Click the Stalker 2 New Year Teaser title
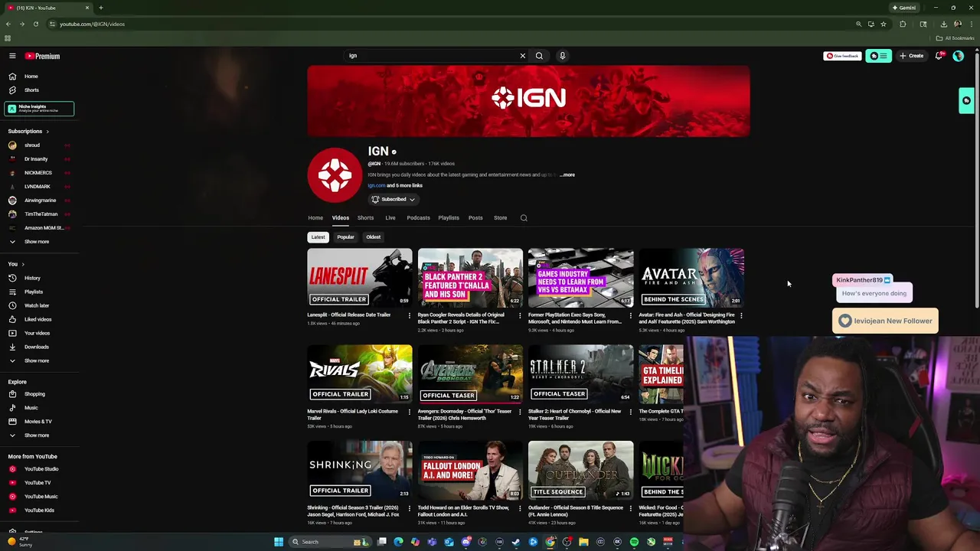The width and height of the screenshot is (980, 551). coord(574,415)
